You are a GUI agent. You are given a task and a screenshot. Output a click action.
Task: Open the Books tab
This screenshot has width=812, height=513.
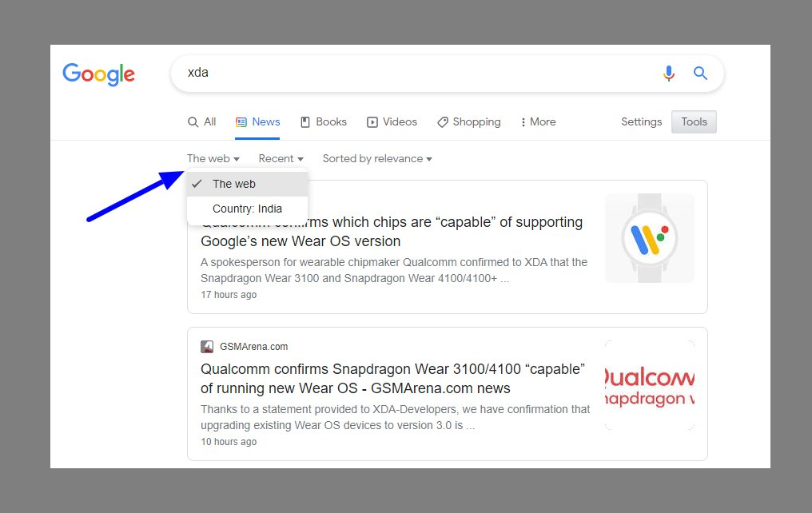[x=324, y=121]
